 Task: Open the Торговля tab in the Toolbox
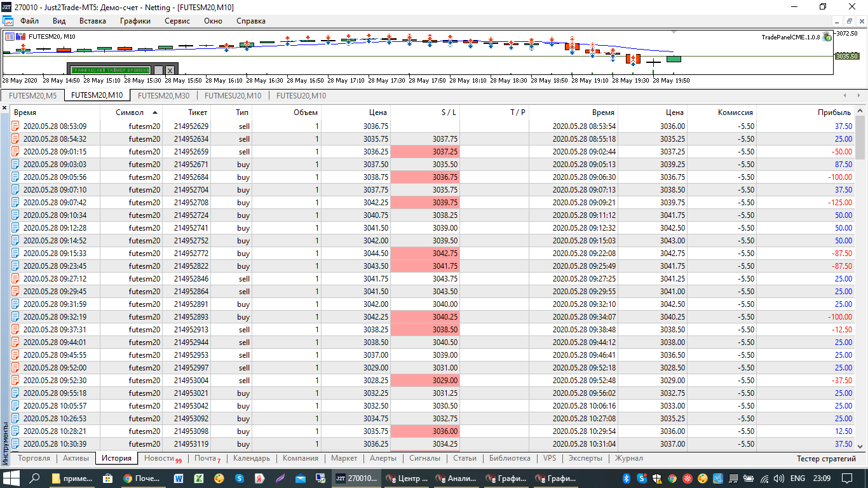point(34,458)
